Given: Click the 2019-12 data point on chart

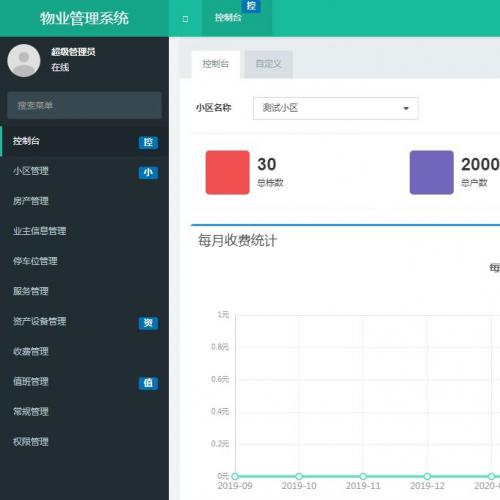Looking at the screenshot, I should 427,476.
